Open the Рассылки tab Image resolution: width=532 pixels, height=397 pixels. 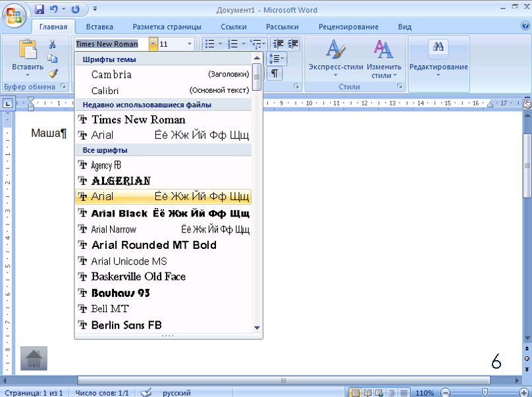(x=282, y=26)
